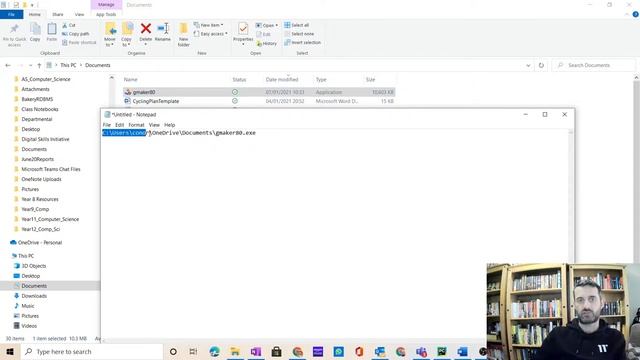The height and width of the screenshot is (360, 640).
Task: Open Notepad's Format menu
Action: coord(136,125)
